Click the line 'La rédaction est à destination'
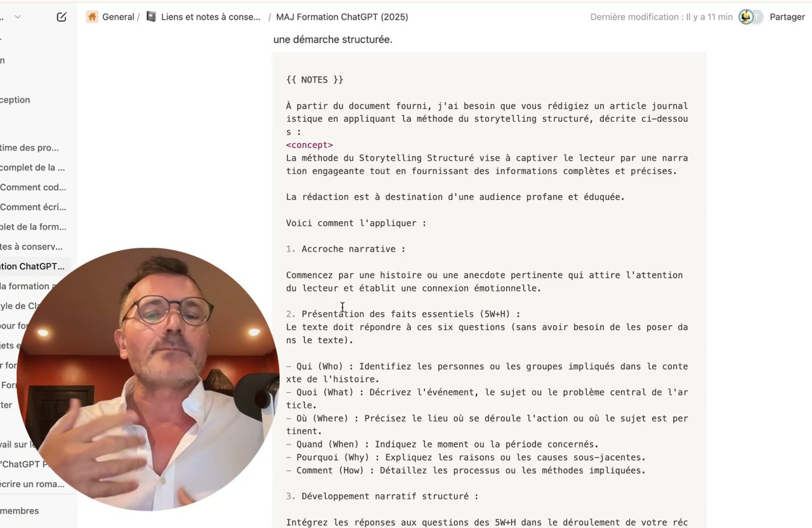The width and height of the screenshot is (812, 528). (x=455, y=197)
